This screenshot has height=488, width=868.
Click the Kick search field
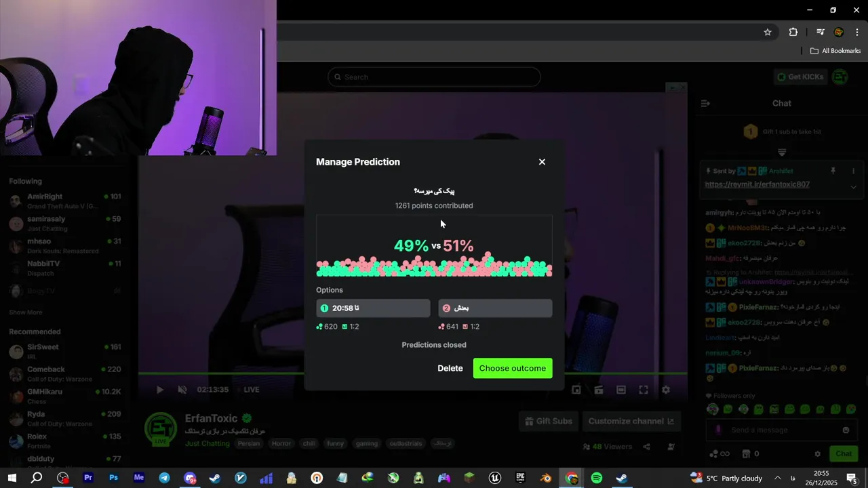434,77
